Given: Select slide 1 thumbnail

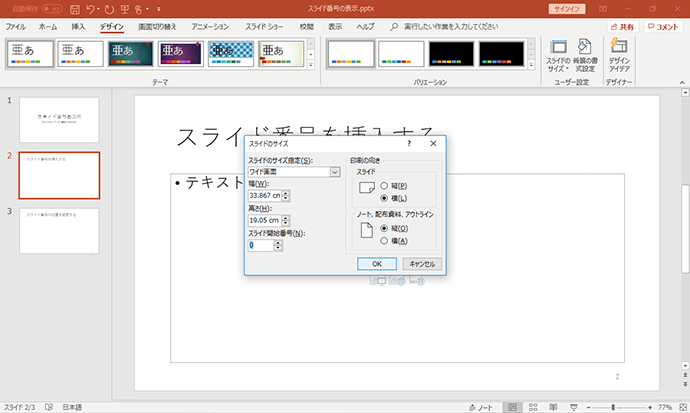Looking at the screenshot, I should pyautogui.click(x=59, y=120).
